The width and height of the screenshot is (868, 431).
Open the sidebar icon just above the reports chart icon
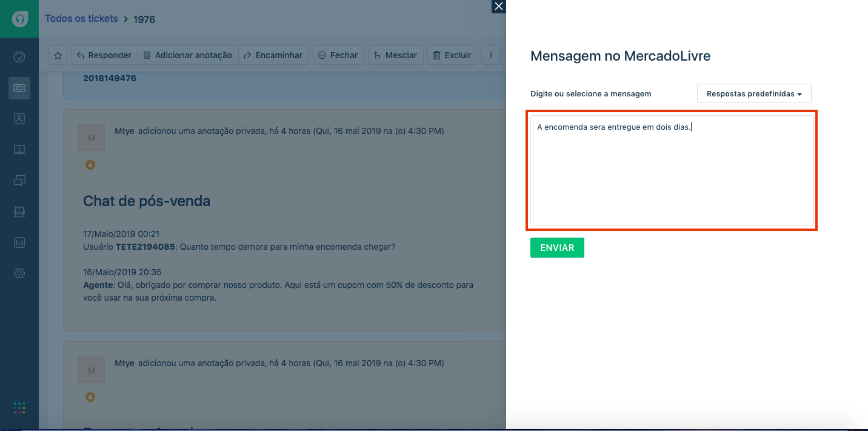tap(19, 212)
